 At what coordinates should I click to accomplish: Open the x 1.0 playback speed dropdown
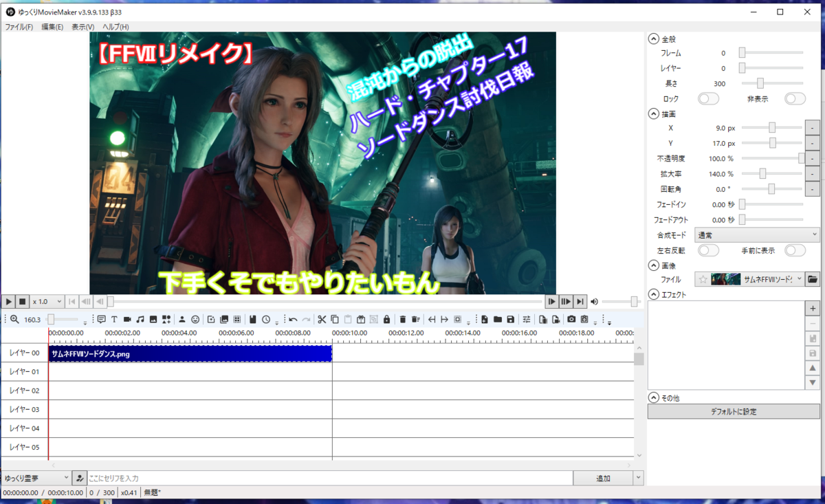pos(47,301)
